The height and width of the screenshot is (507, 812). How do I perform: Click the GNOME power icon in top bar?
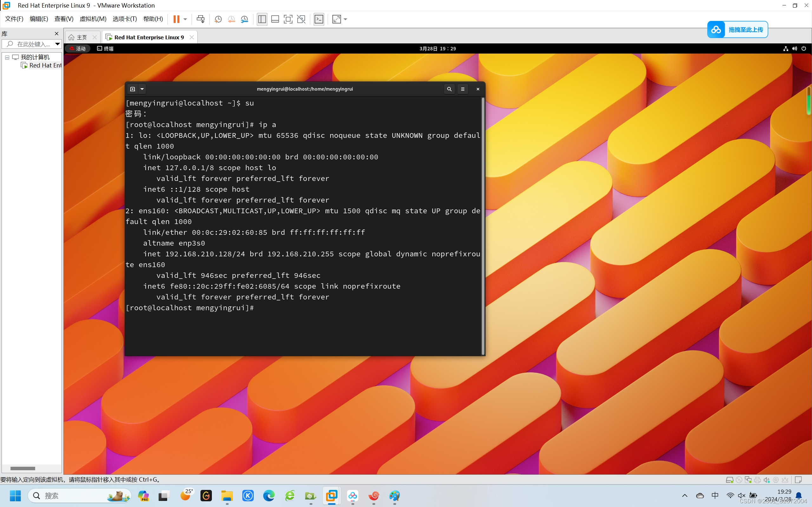coord(804,48)
